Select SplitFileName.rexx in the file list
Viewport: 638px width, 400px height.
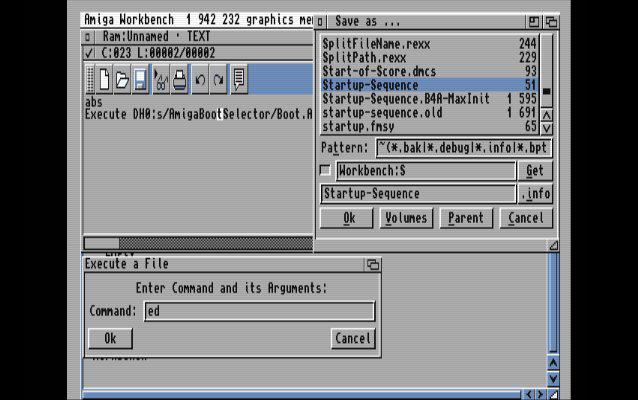[x=429, y=44]
